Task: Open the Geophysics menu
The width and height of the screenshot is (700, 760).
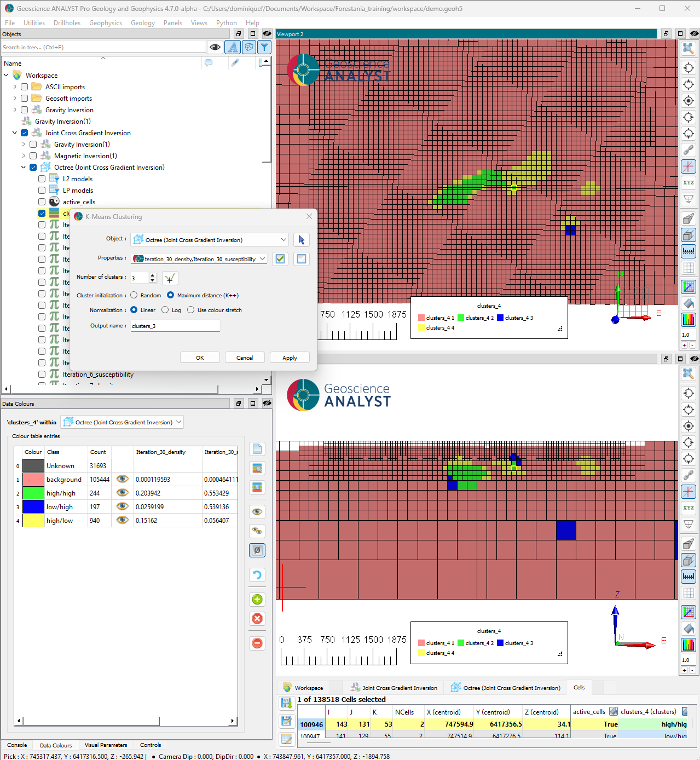Action: click(106, 23)
